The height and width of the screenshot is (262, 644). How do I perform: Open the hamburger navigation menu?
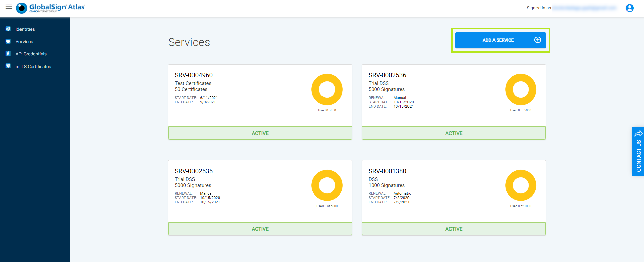click(x=9, y=7)
